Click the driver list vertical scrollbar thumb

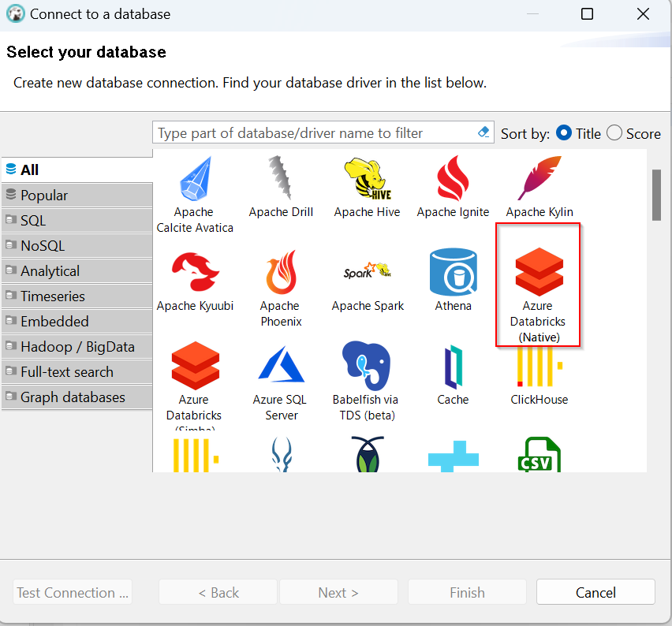656,195
